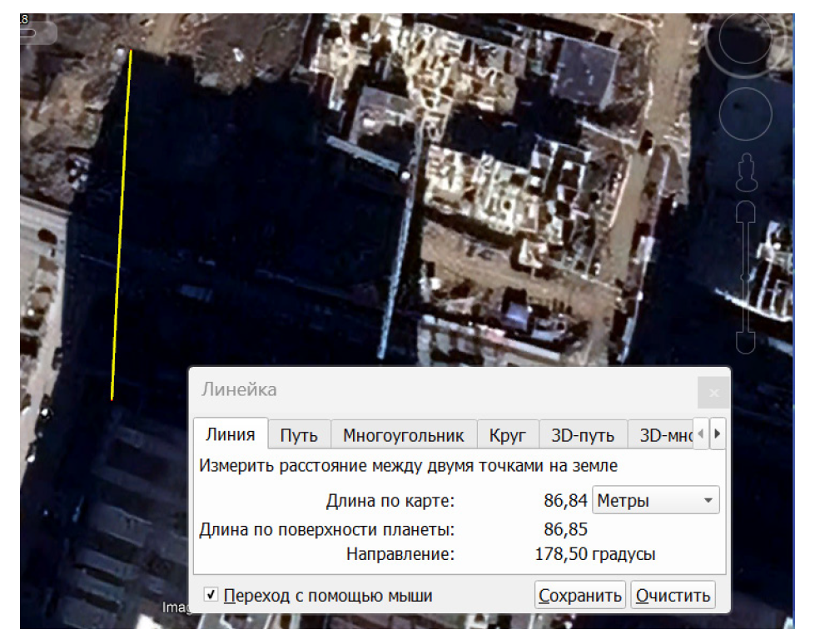The height and width of the screenshot is (644, 815).
Task: Zoom in using the slider's top button
Action: [746, 211]
